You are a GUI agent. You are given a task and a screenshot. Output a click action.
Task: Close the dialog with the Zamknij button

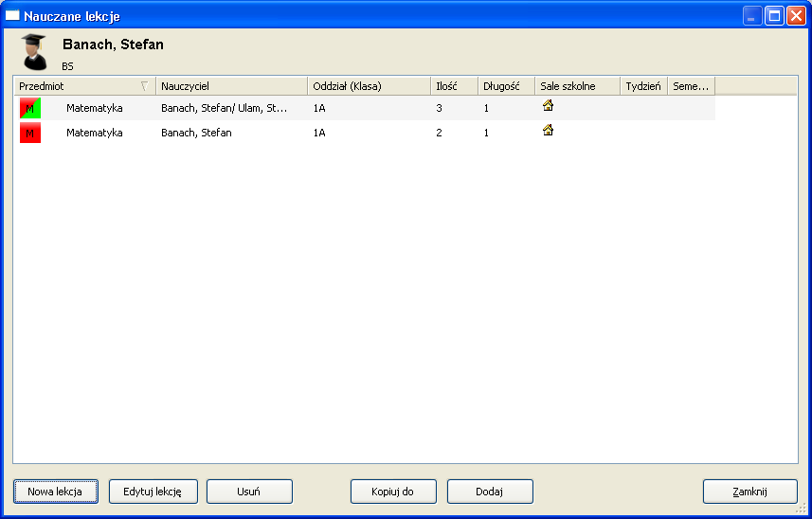[x=749, y=492]
